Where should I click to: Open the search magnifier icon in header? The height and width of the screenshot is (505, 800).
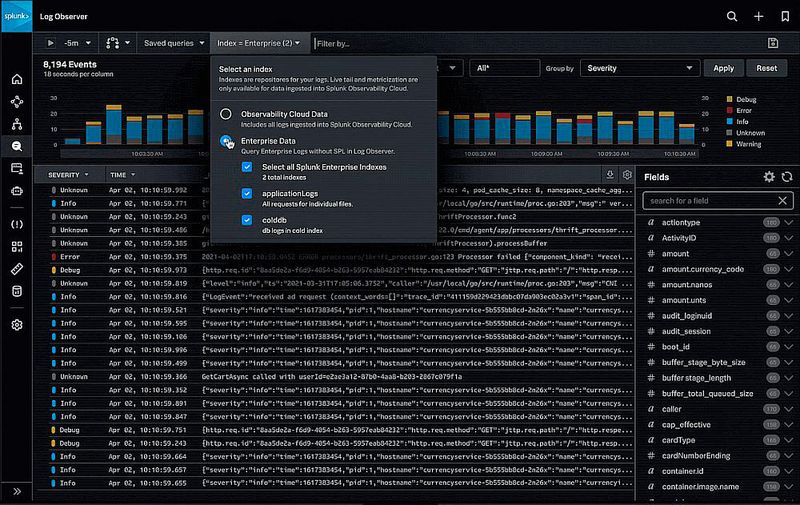732,16
